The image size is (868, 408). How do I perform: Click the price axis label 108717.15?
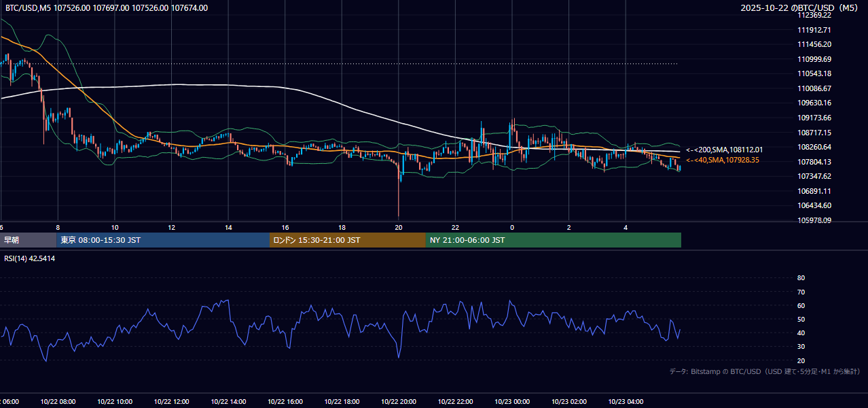tap(814, 133)
